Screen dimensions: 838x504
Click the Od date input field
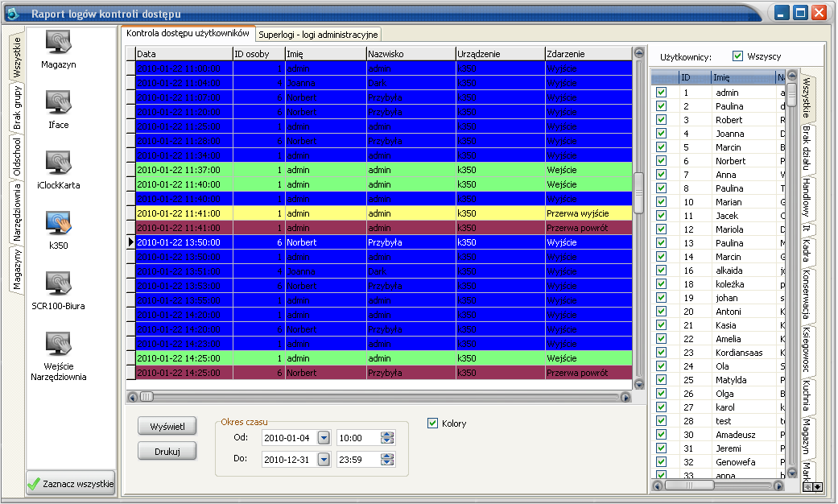(x=290, y=438)
